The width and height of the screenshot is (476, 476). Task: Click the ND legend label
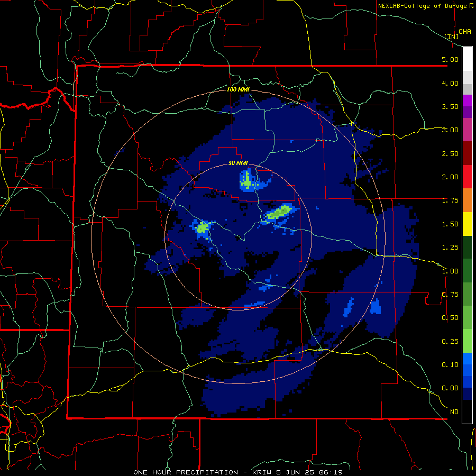454,412
